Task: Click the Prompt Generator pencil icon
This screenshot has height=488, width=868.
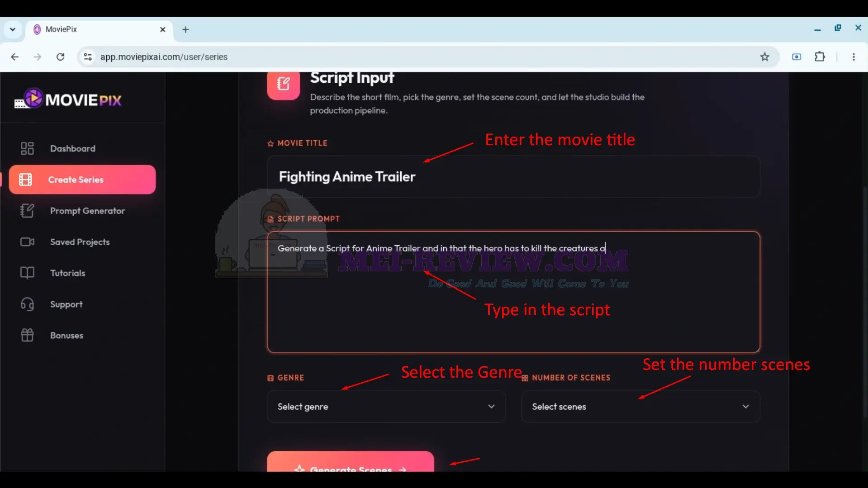Action: click(27, 211)
